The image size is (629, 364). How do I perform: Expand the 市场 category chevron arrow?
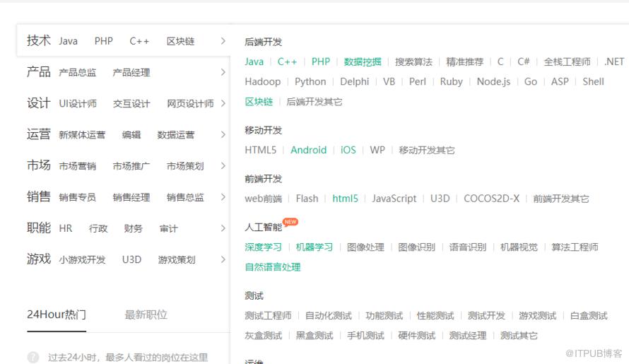(x=223, y=166)
